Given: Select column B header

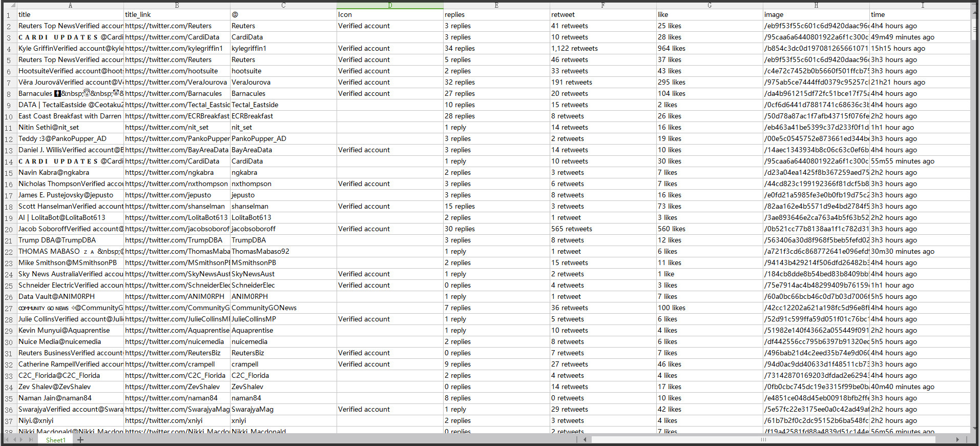Looking at the screenshot, I should [177, 5].
